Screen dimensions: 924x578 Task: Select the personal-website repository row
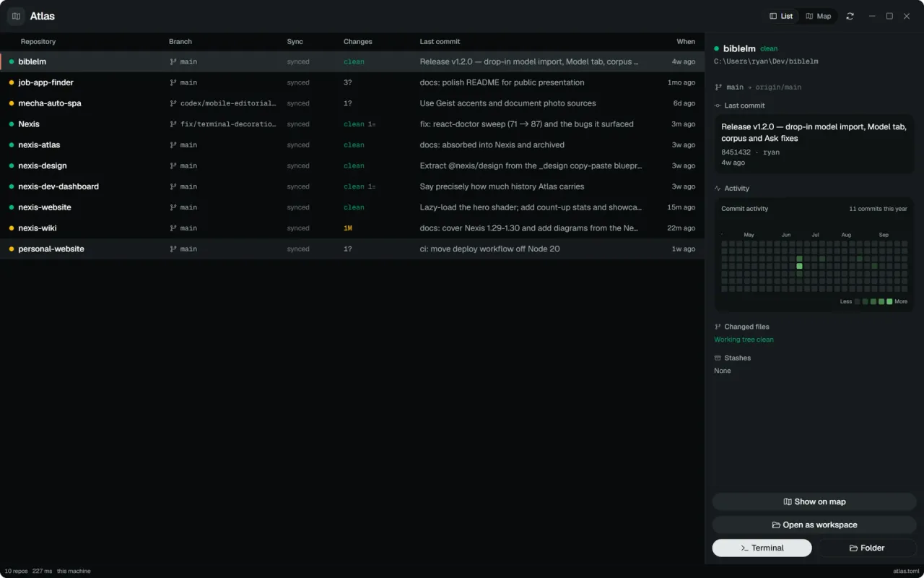pos(352,249)
